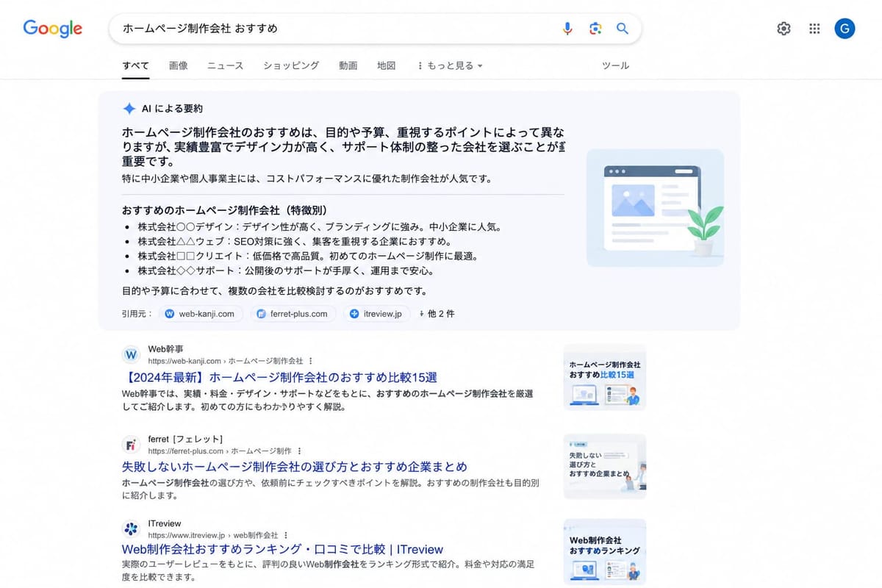Click the ferret [フェレット] site name
This screenshot has width=882, height=588.
[185, 440]
